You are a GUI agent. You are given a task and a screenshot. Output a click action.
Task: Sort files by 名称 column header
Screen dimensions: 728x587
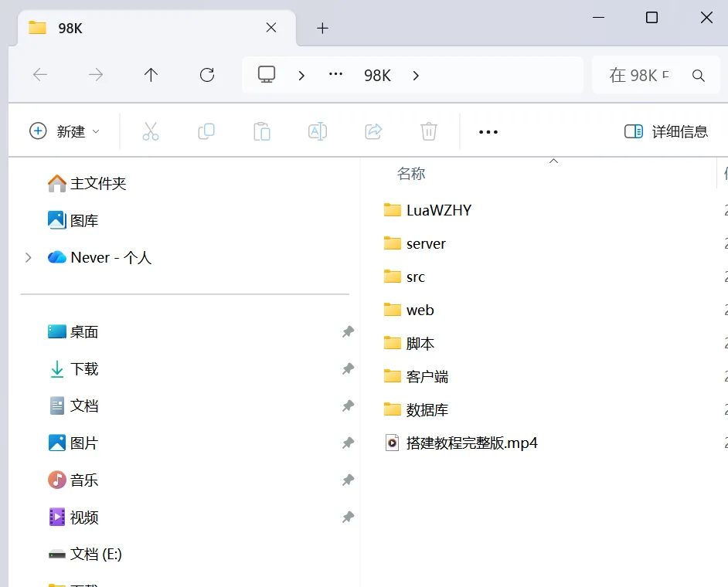tap(411, 174)
